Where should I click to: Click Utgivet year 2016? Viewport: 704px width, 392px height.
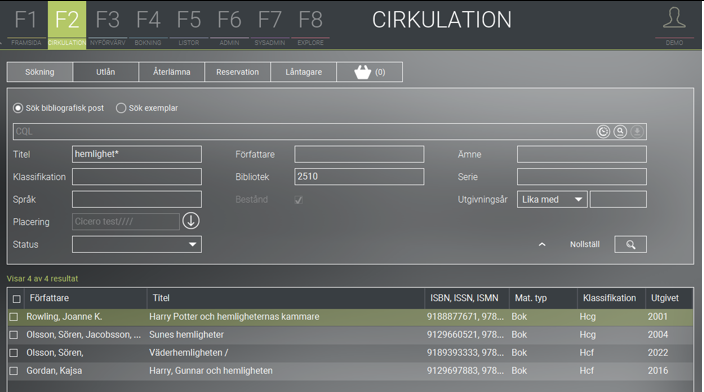click(x=658, y=371)
